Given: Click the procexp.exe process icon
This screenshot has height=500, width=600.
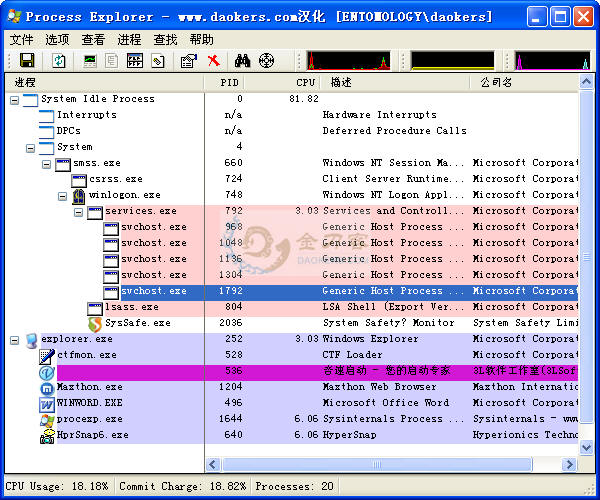Looking at the screenshot, I should click(47, 420).
